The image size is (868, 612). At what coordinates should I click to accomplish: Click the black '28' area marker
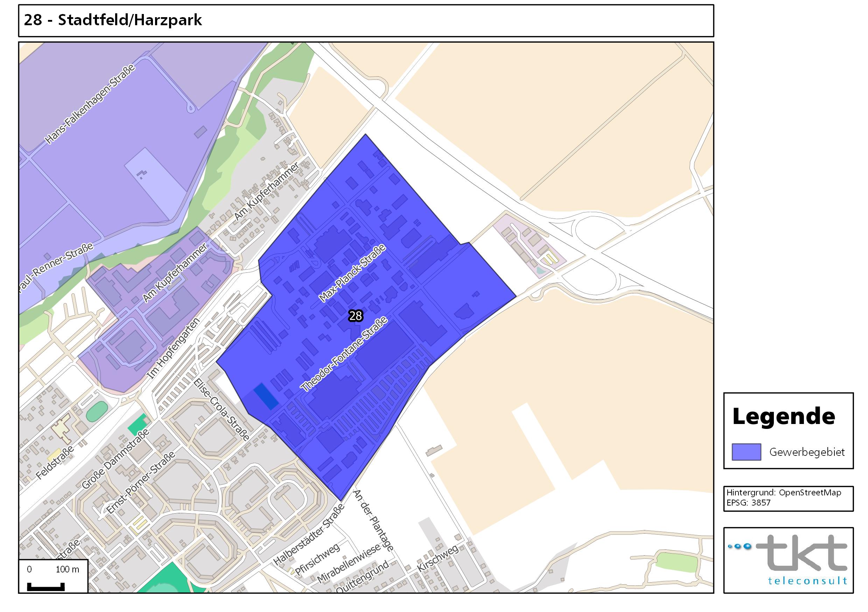pyautogui.click(x=355, y=315)
